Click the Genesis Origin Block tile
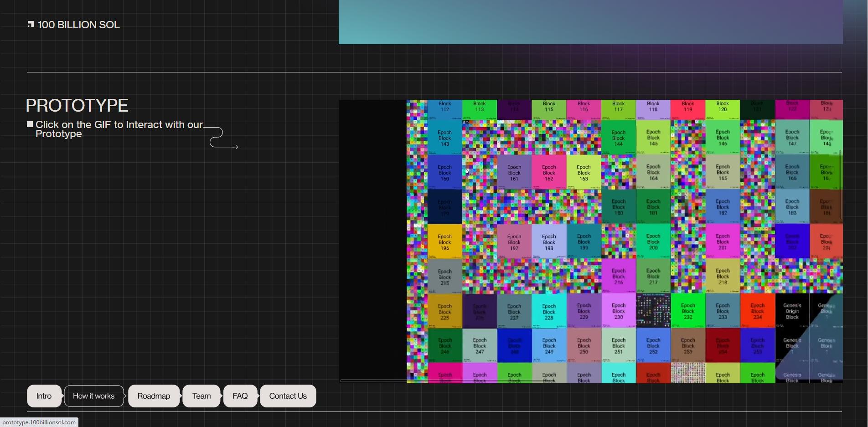This screenshot has height=427, width=868. point(792,311)
